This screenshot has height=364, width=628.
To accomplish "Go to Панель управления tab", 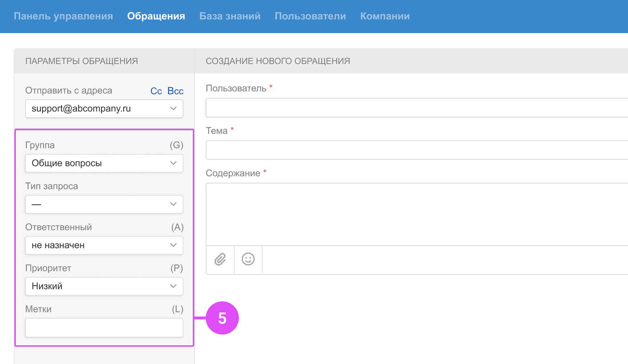I will [x=63, y=16].
